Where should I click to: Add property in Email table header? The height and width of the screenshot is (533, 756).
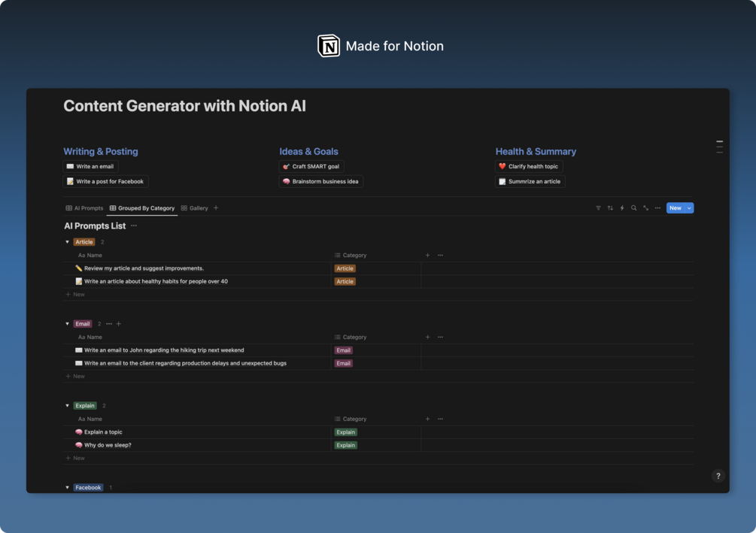tap(428, 338)
